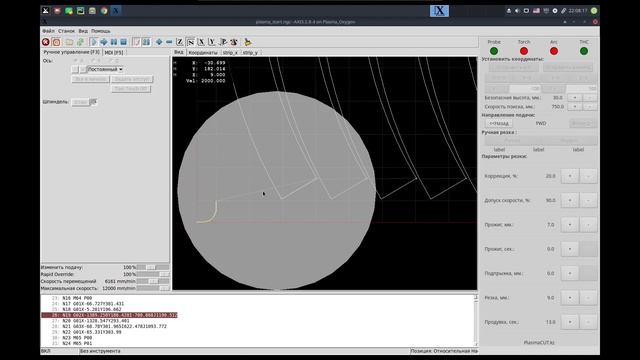Run the program with play icon
Screen dimensions: 640x360
click(x=94, y=42)
